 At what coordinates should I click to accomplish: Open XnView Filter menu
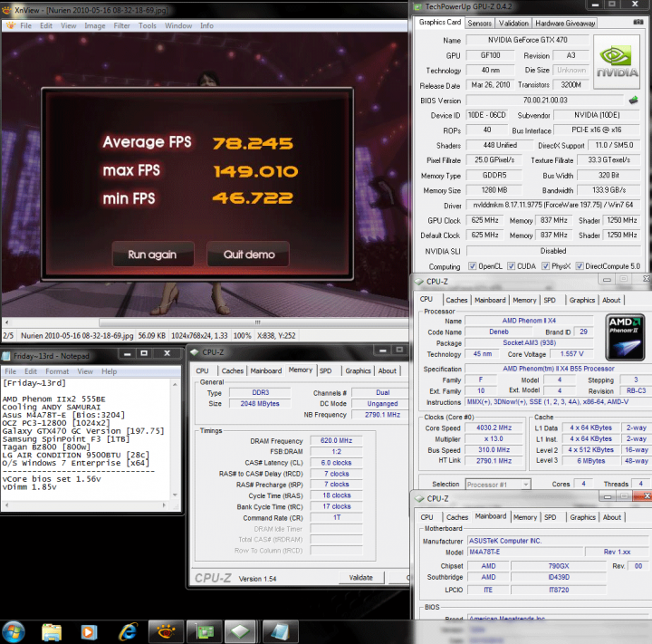121,25
